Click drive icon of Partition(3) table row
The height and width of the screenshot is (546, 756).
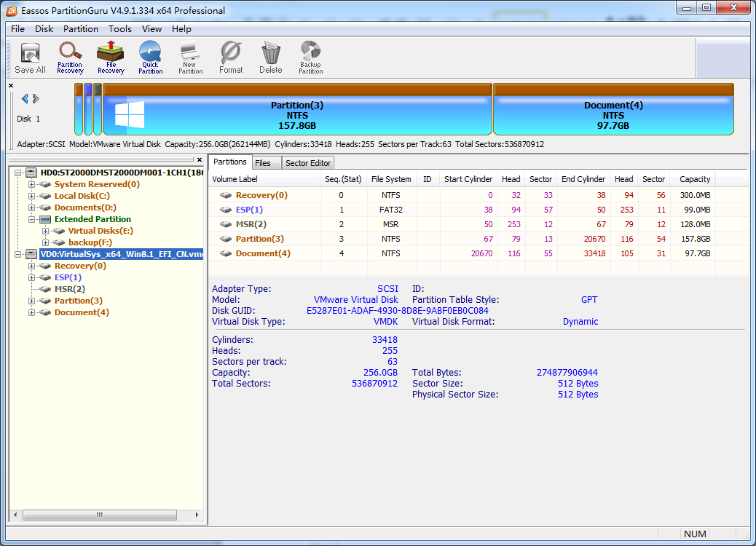pos(226,239)
